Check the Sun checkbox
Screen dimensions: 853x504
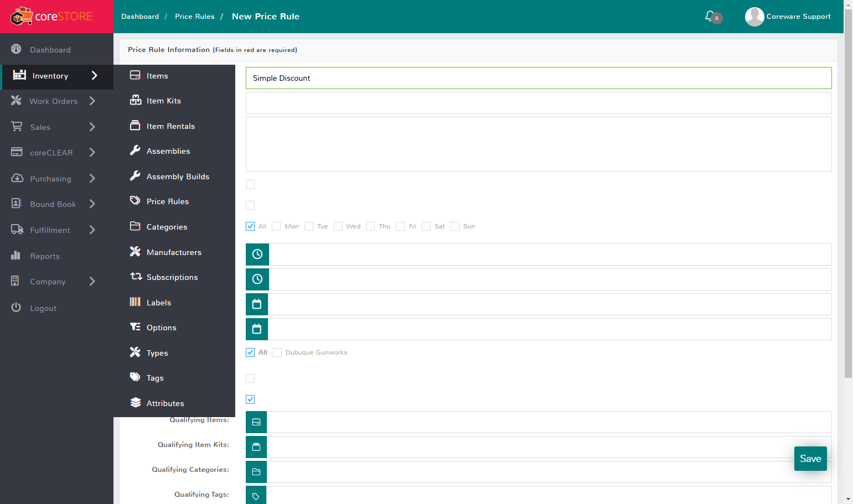(455, 226)
